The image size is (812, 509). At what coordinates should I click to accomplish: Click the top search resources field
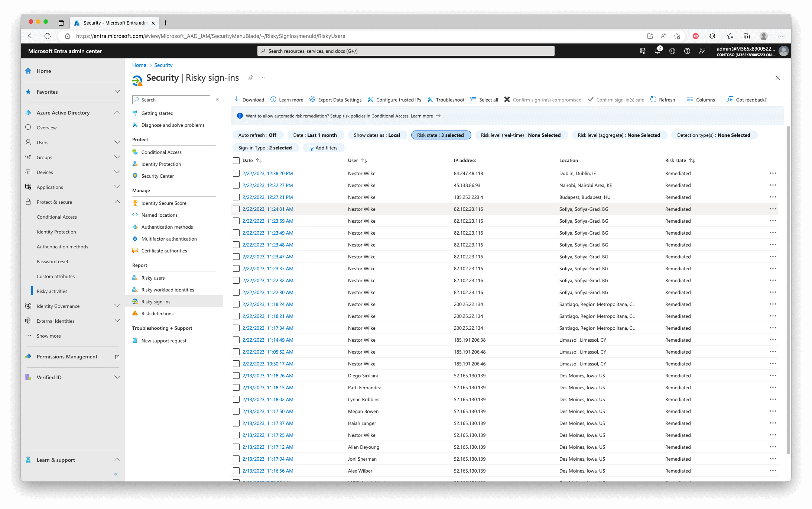(406, 51)
